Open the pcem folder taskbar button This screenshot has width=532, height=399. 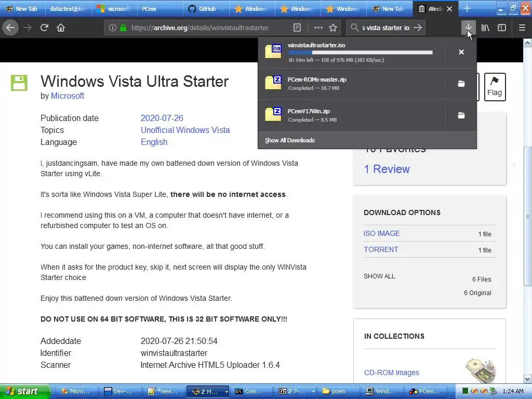tap(339, 391)
